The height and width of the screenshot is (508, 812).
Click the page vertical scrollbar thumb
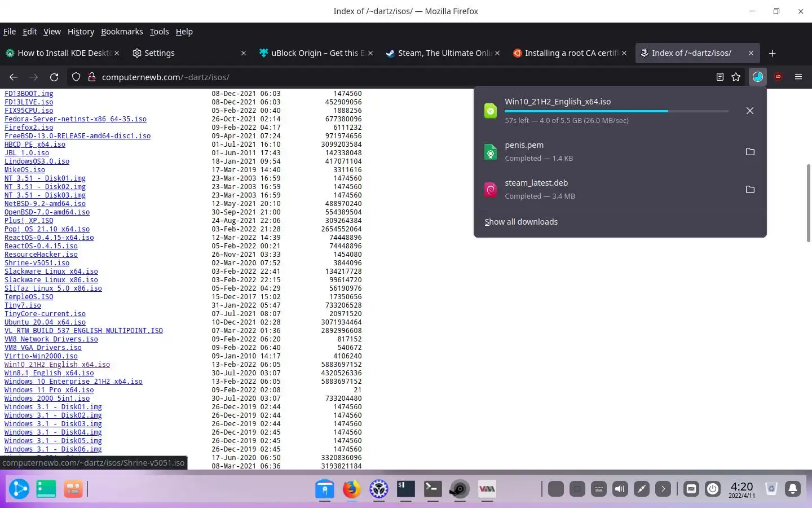coord(809,203)
